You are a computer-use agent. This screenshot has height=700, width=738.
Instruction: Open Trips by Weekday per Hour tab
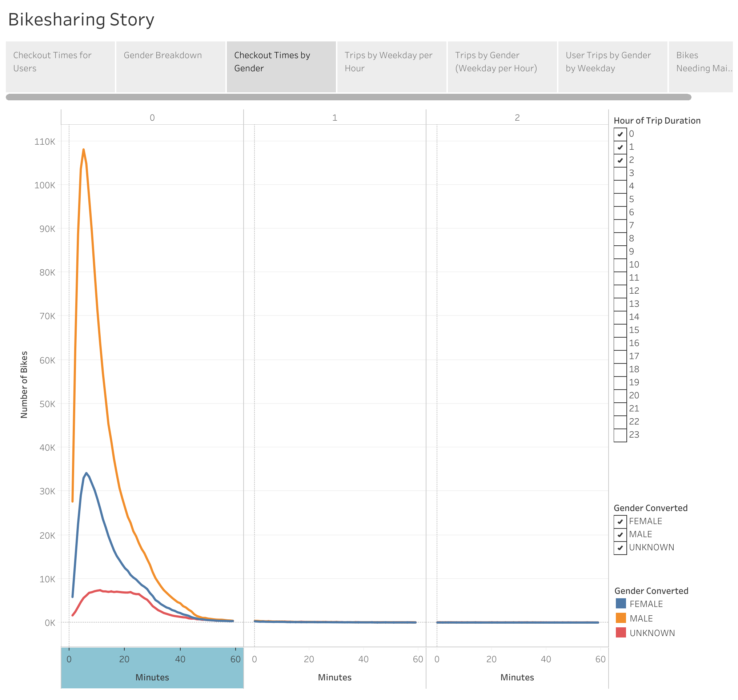(x=392, y=67)
